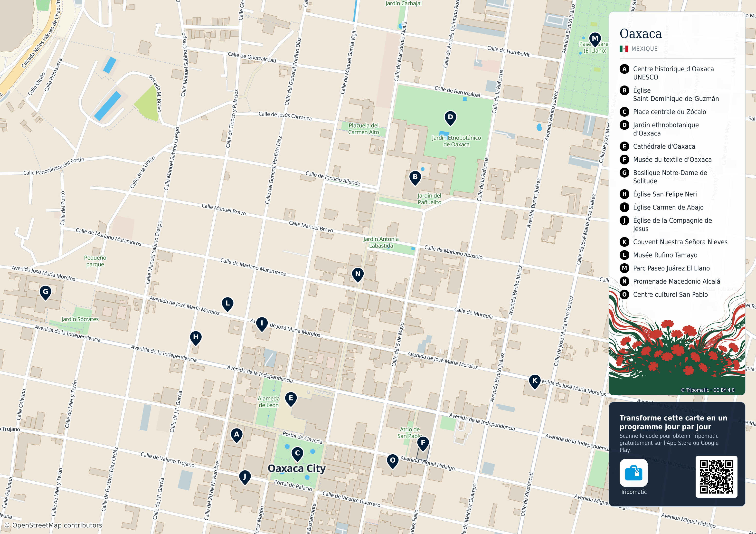Viewport: 756px width, 534px height.
Task: Select legend entry Promenade Macedonio Alcalá
Action: click(670, 282)
